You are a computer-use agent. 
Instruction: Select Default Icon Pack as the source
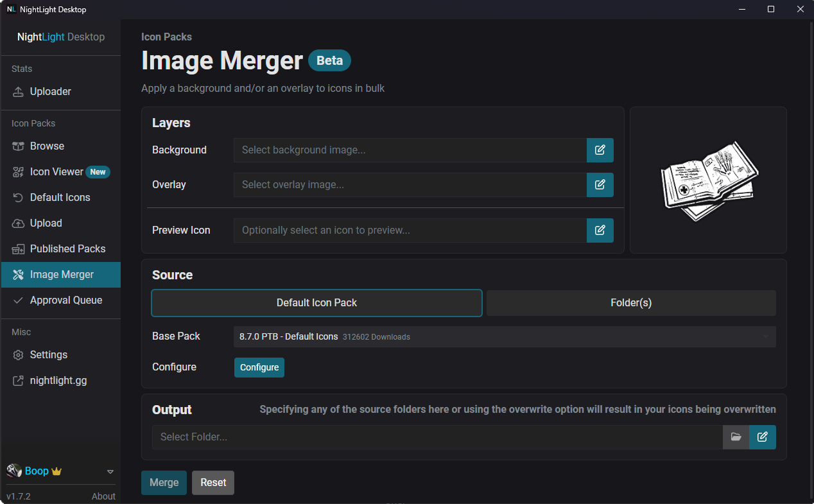coord(316,302)
